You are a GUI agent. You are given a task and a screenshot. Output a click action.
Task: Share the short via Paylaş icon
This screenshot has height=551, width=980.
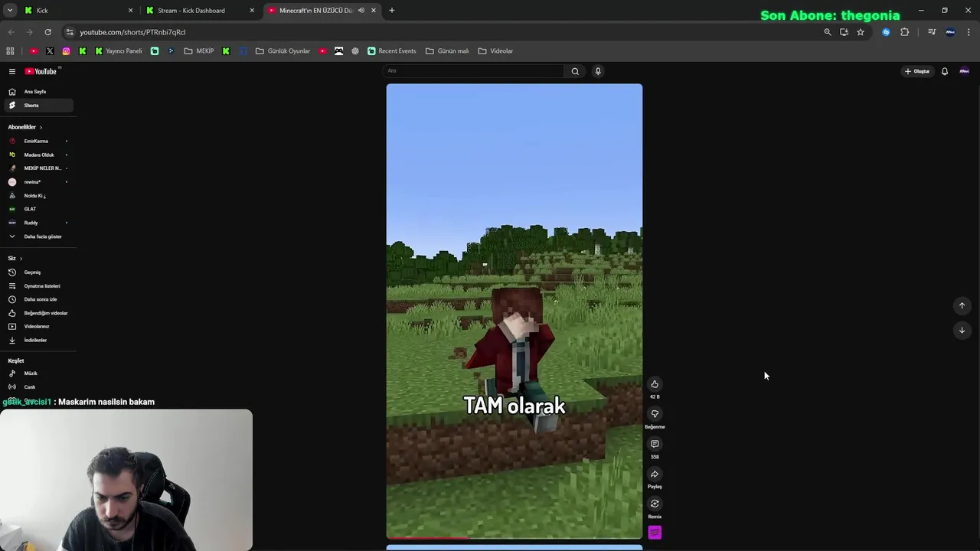coord(655,474)
